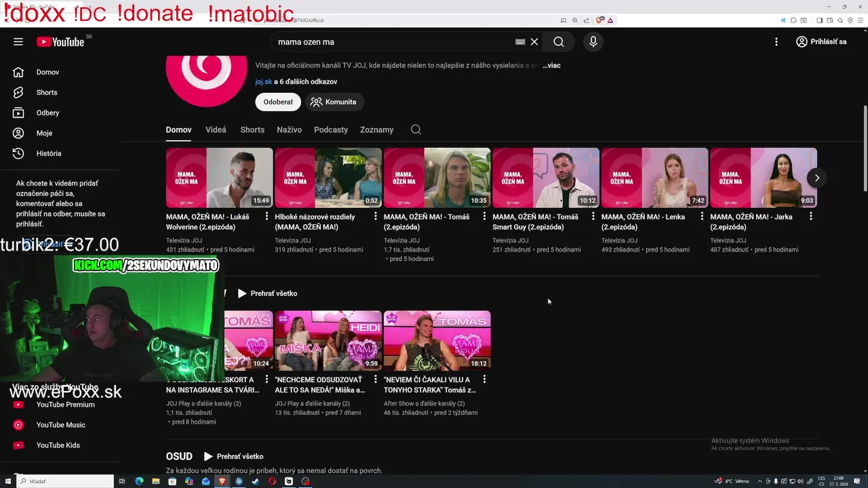Clear the search text with the X icon
Screen dimensions: 868x488
tap(534, 41)
